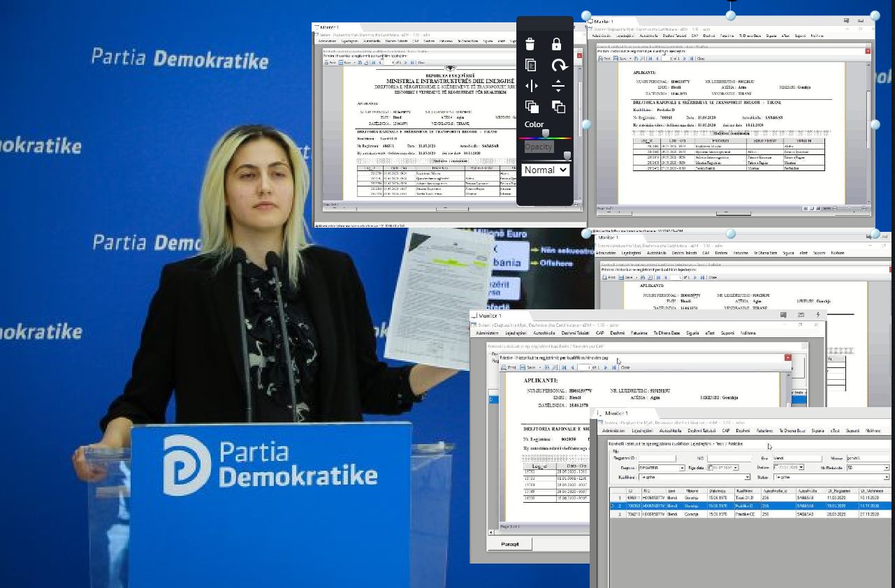Delete the selected image with trash icon
The image size is (895, 588).
(530, 45)
